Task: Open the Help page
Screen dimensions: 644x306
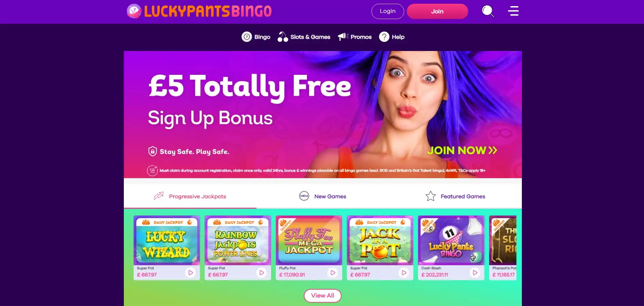Action: click(x=392, y=37)
